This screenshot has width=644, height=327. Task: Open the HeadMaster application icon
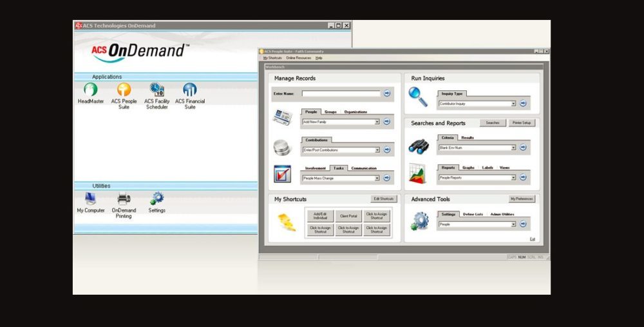click(91, 90)
